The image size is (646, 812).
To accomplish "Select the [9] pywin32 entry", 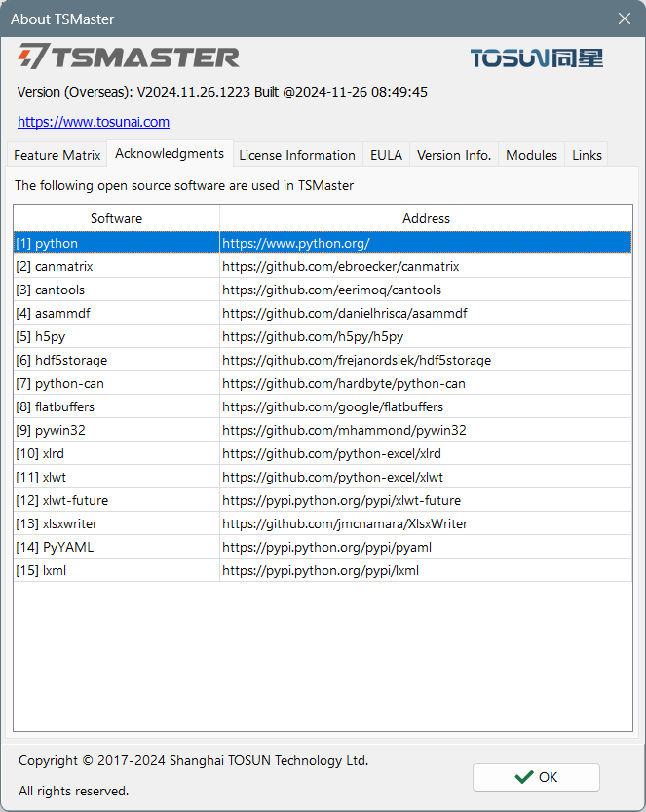I will (x=117, y=430).
